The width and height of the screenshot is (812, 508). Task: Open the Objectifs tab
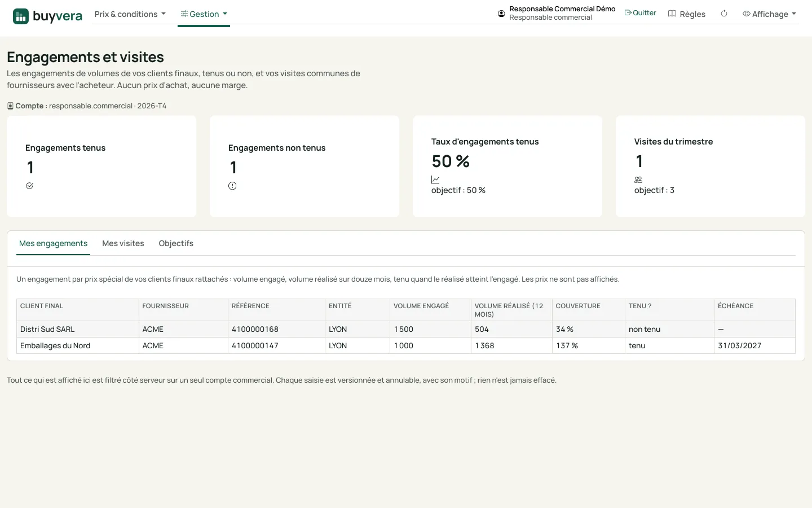coord(176,243)
